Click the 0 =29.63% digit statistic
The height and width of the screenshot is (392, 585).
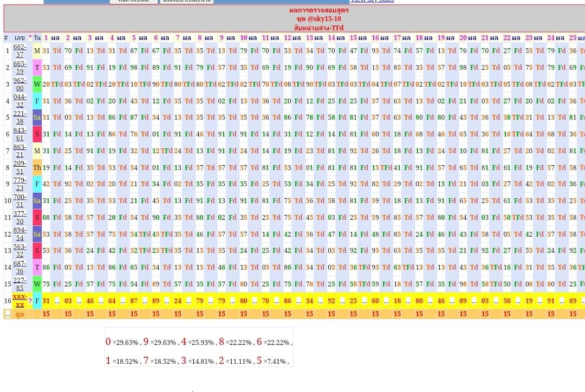[123, 342]
